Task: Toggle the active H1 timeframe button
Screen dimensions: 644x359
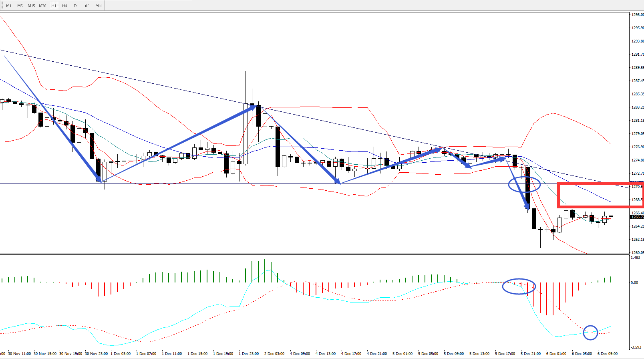Action: click(54, 6)
